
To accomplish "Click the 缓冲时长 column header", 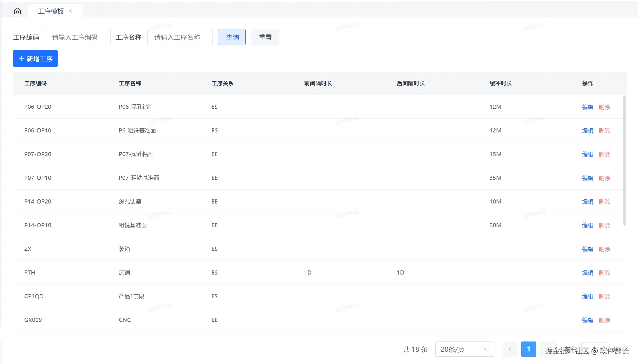I will 500,83.
